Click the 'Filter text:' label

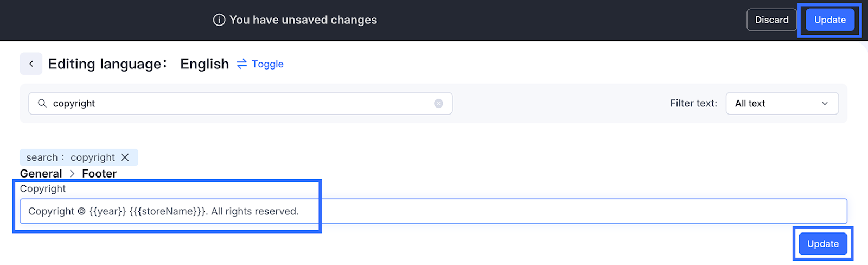point(693,103)
